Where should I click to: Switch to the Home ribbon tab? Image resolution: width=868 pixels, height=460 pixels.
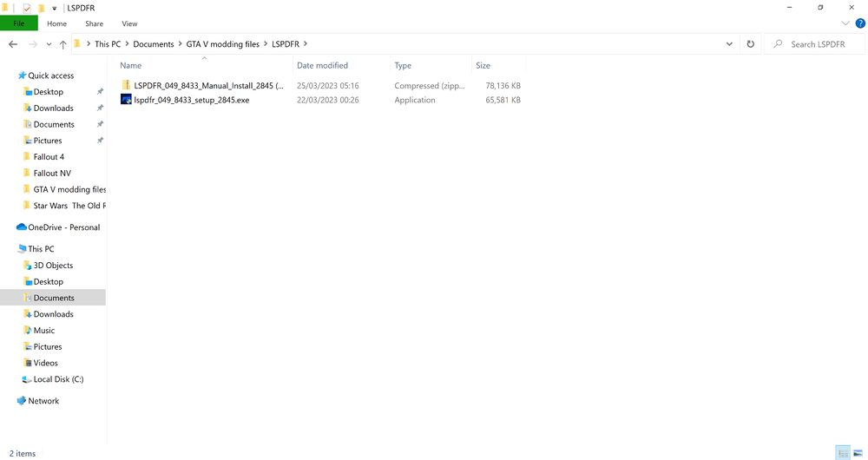coord(56,23)
